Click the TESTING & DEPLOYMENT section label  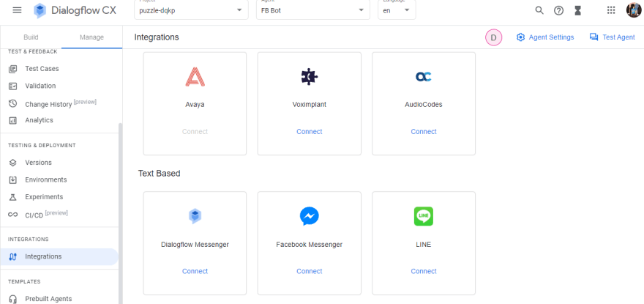click(42, 145)
